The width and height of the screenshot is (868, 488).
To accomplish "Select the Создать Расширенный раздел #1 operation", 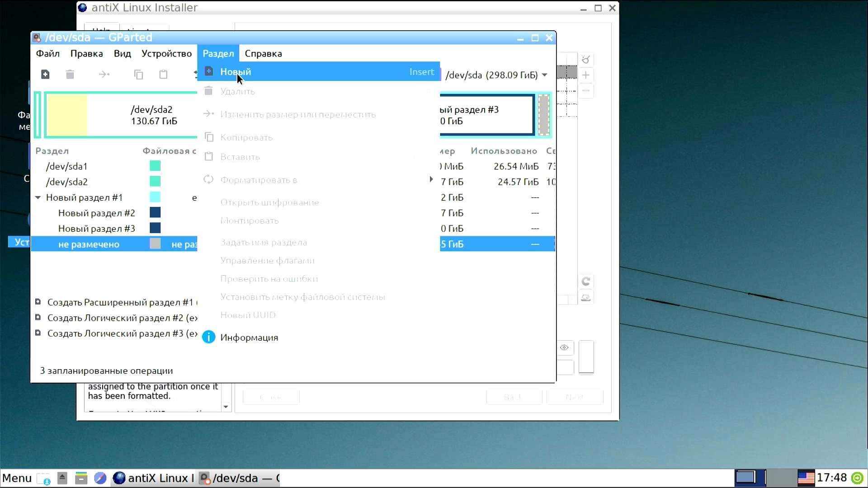I will [x=117, y=302].
